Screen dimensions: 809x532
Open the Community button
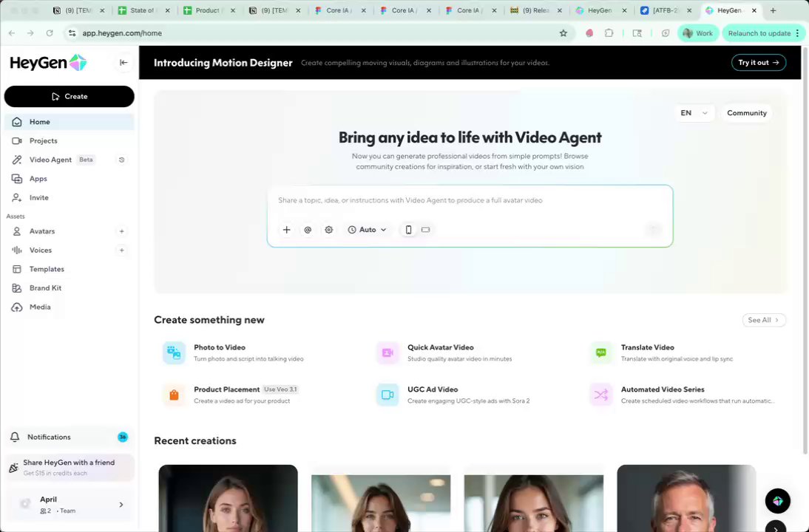[x=747, y=113]
